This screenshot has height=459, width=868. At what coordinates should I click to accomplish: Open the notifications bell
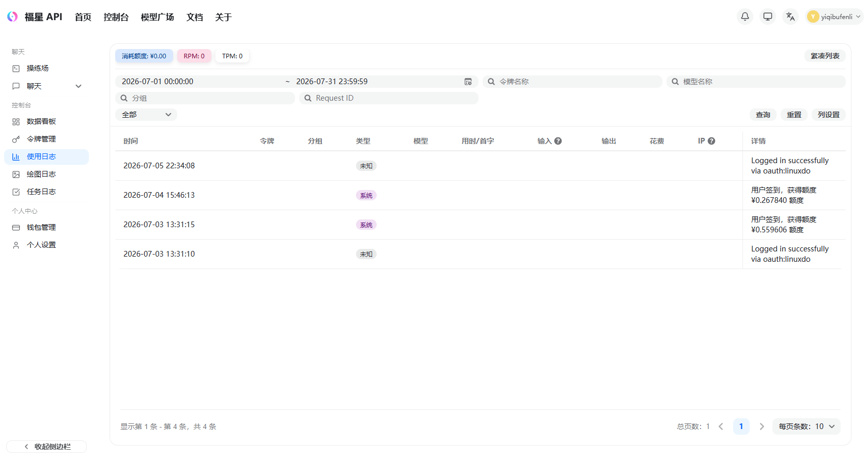[x=745, y=17]
